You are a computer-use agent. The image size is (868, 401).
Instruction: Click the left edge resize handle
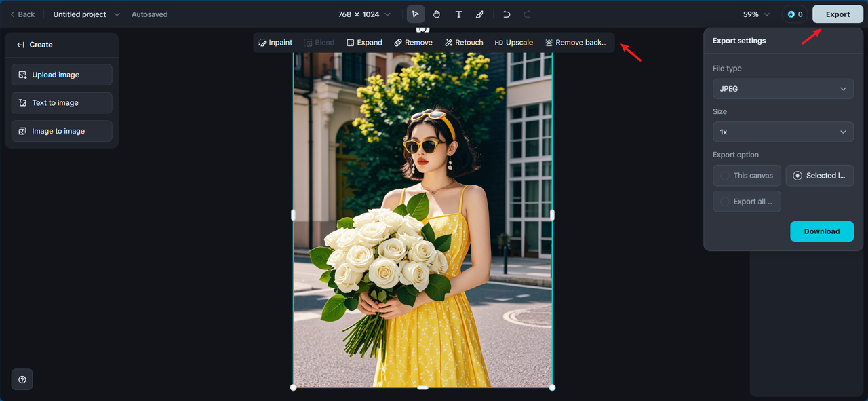point(293,215)
